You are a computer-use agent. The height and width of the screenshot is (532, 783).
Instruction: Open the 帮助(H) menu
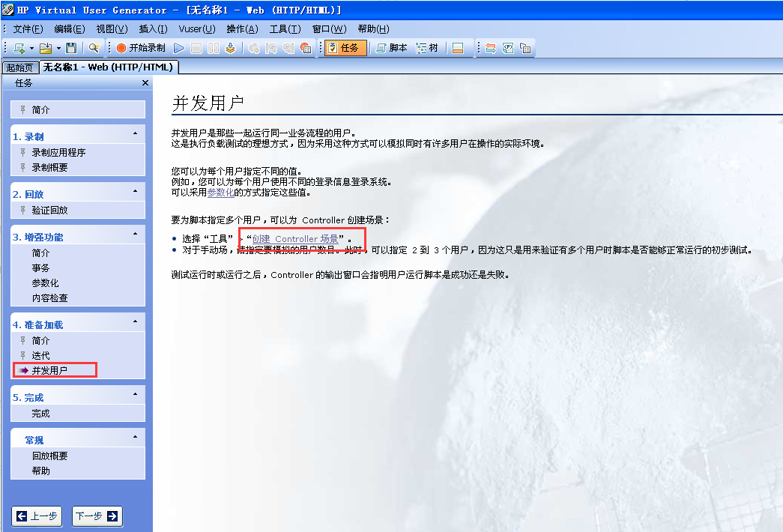point(374,29)
